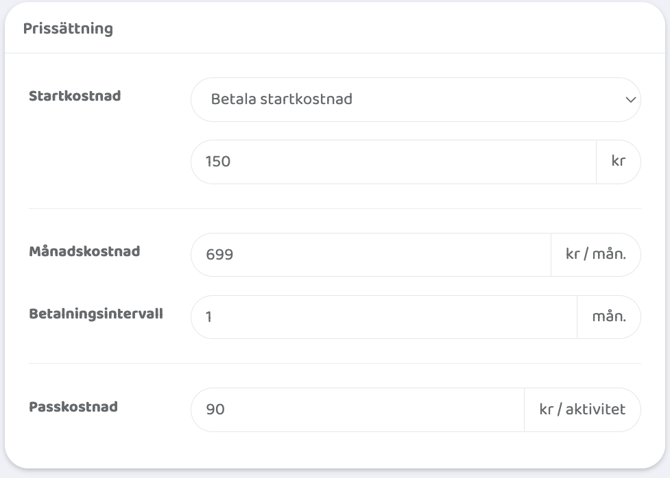This screenshot has width=670, height=478.
Task: Focus the Månadskostnad field showing 699
Action: point(370,255)
